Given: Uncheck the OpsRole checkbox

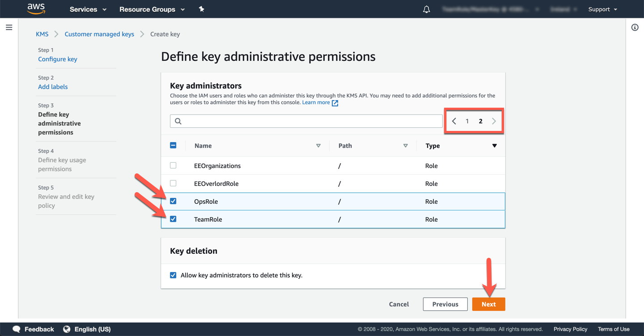Looking at the screenshot, I should pos(173,202).
